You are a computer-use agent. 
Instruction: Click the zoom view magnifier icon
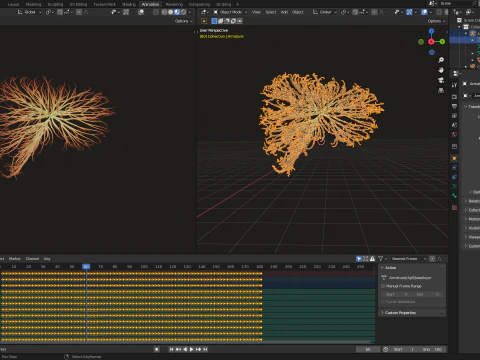click(x=441, y=60)
